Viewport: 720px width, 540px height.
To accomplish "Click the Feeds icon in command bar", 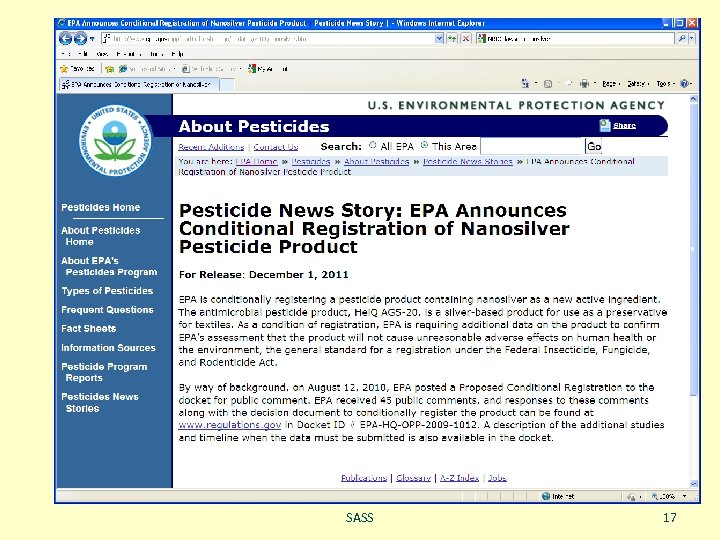I will pos(548,84).
